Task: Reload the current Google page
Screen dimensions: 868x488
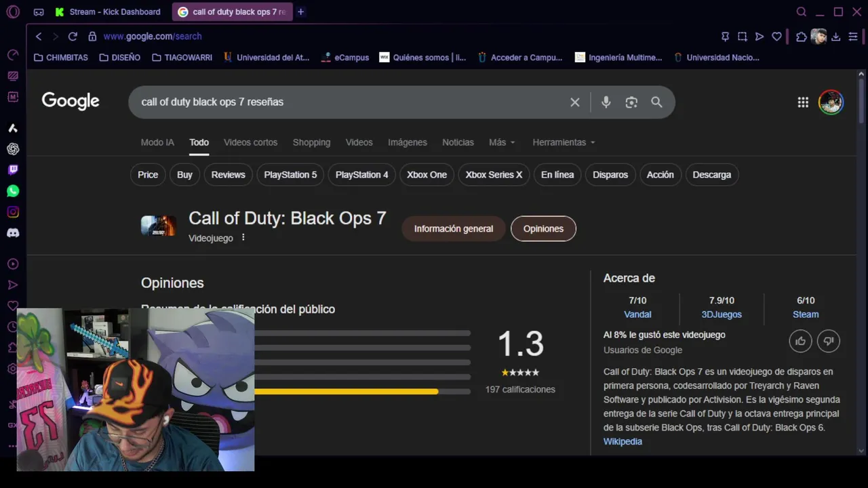Action: tap(73, 37)
